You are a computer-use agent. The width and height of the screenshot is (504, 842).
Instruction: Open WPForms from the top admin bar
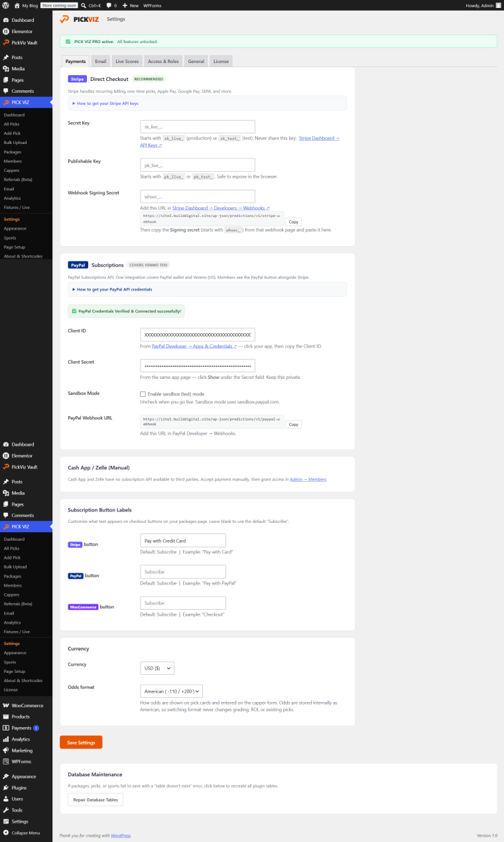coord(153,5)
